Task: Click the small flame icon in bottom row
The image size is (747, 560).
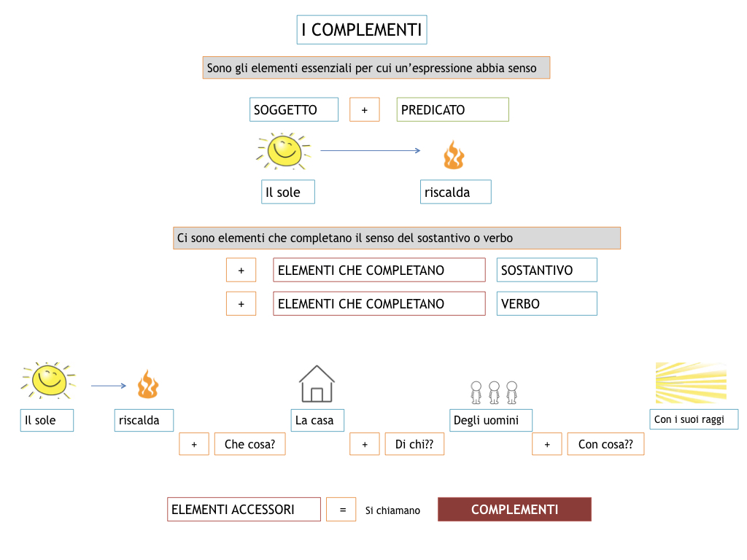Action: tap(147, 384)
